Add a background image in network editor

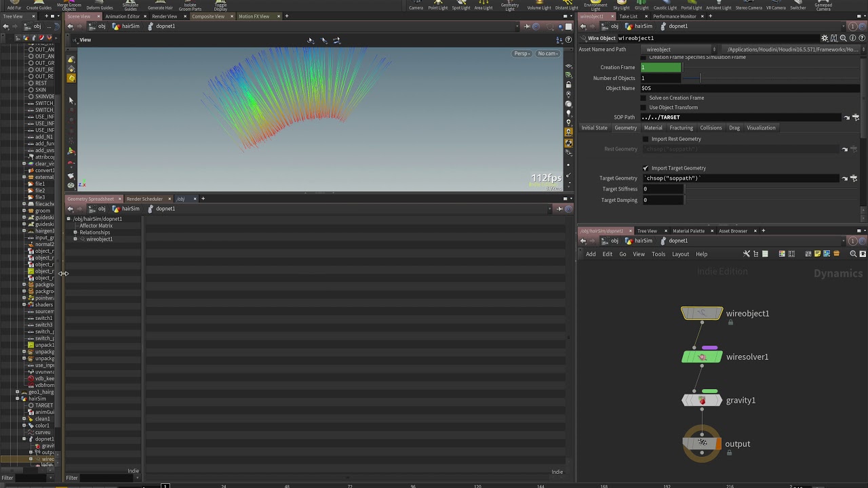tap(827, 254)
